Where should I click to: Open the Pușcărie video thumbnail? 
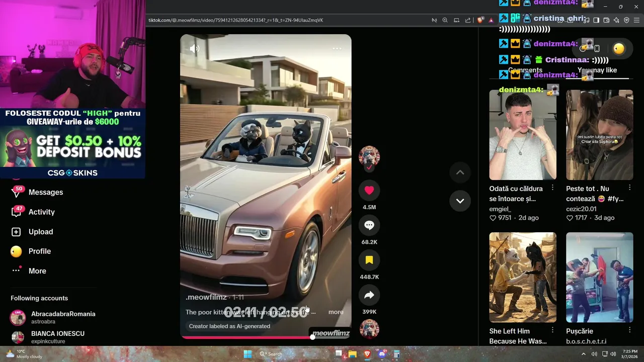click(599, 277)
